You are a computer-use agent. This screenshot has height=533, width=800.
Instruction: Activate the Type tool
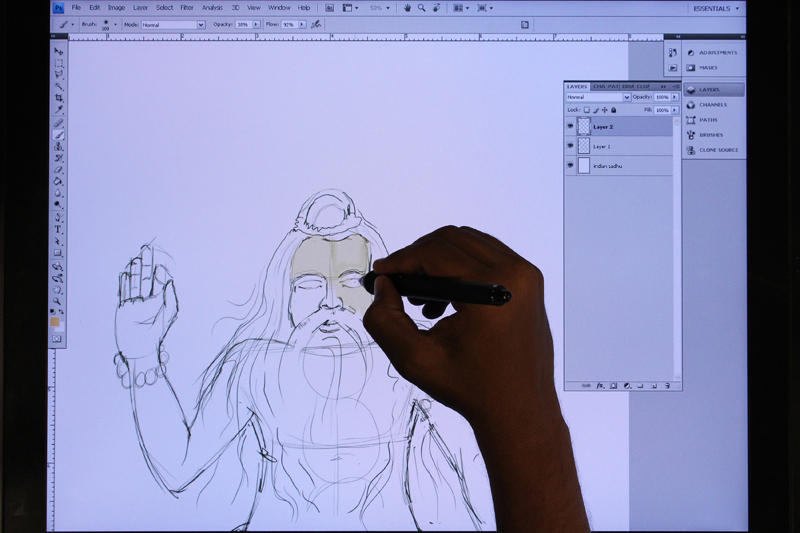[58, 229]
